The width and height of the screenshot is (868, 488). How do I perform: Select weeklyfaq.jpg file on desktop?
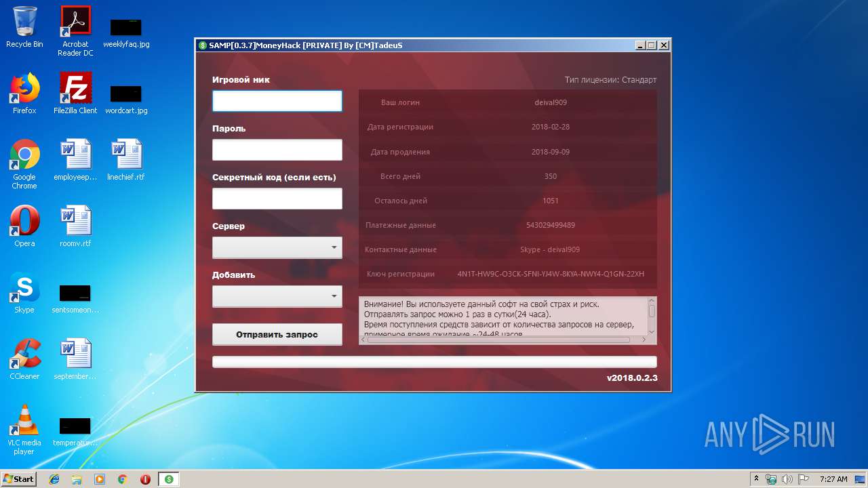click(x=126, y=33)
